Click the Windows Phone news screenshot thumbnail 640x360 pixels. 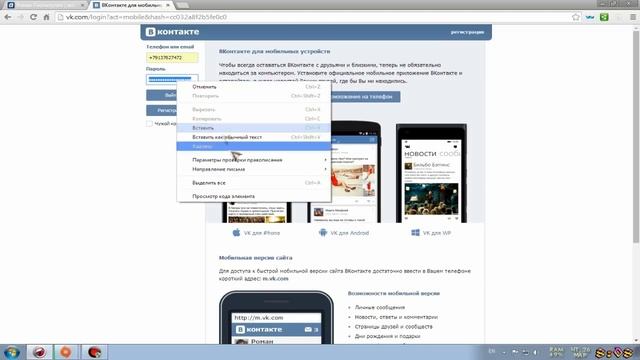pyautogui.click(x=431, y=173)
